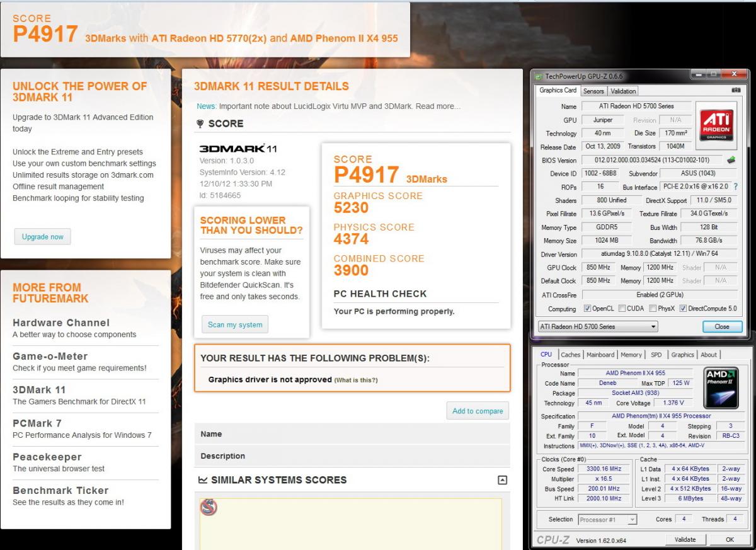The width and height of the screenshot is (756, 550).
Task: Click the Description row in result details
Action: pos(352,456)
